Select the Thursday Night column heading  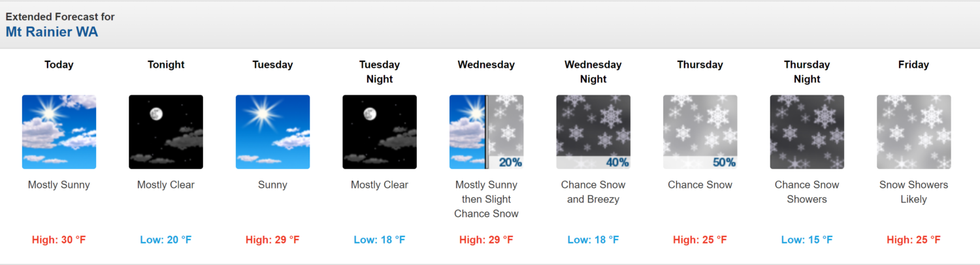(807, 72)
